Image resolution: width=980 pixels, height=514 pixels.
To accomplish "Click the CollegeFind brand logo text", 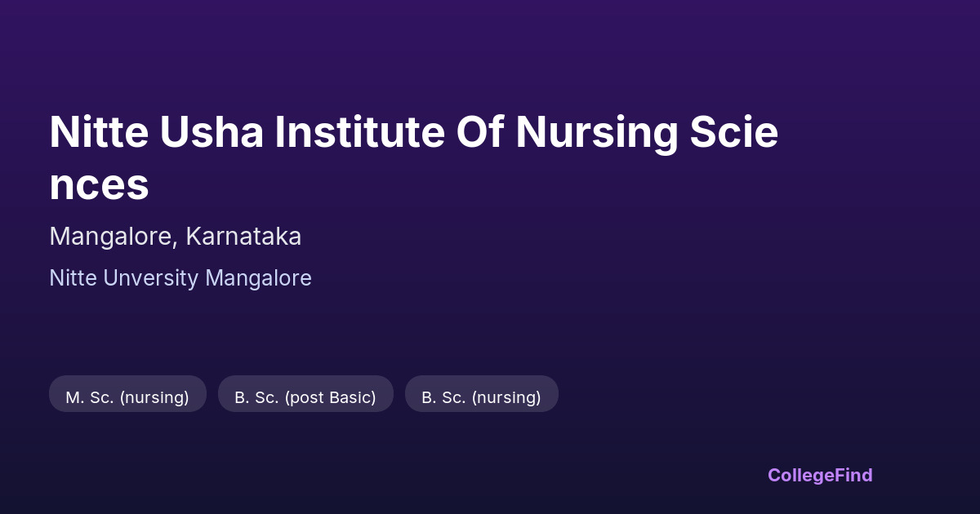I will pyautogui.click(x=820, y=475).
